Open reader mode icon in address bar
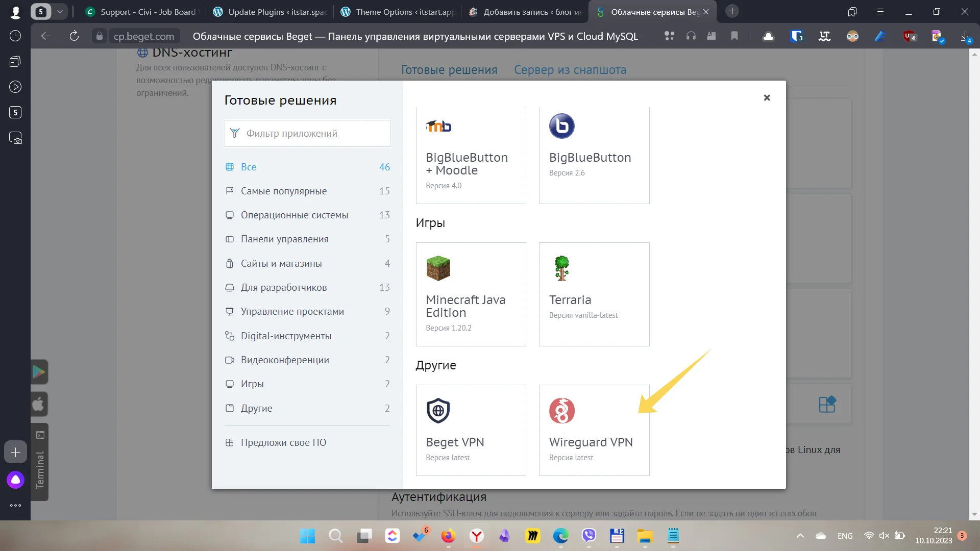The width and height of the screenshot is (980, 551). tap(712, 36)
